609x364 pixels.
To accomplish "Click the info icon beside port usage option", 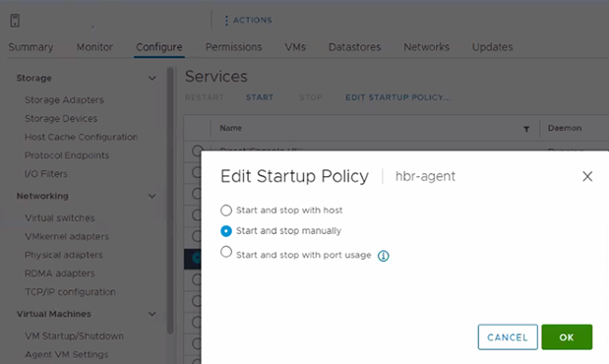I will click(384, 256).
